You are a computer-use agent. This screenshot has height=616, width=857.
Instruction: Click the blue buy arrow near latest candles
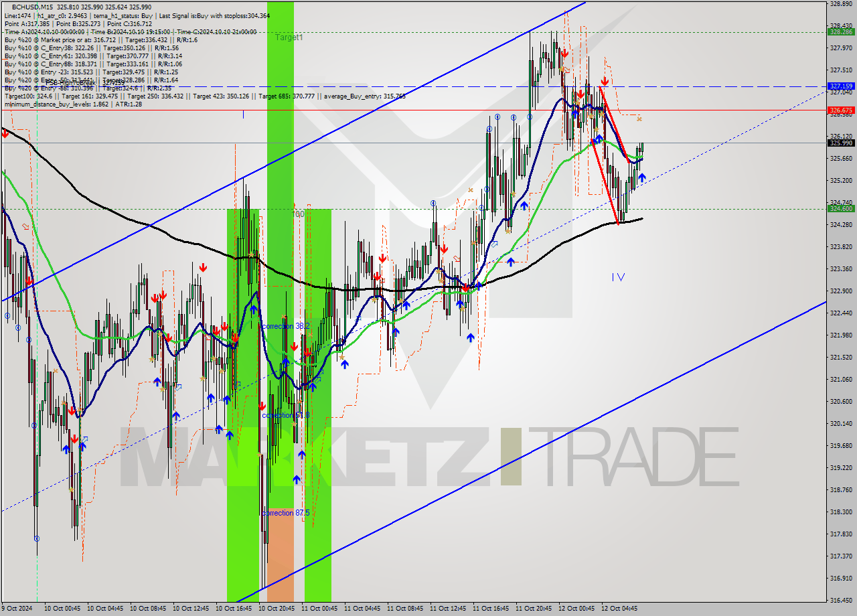[642, 177]
